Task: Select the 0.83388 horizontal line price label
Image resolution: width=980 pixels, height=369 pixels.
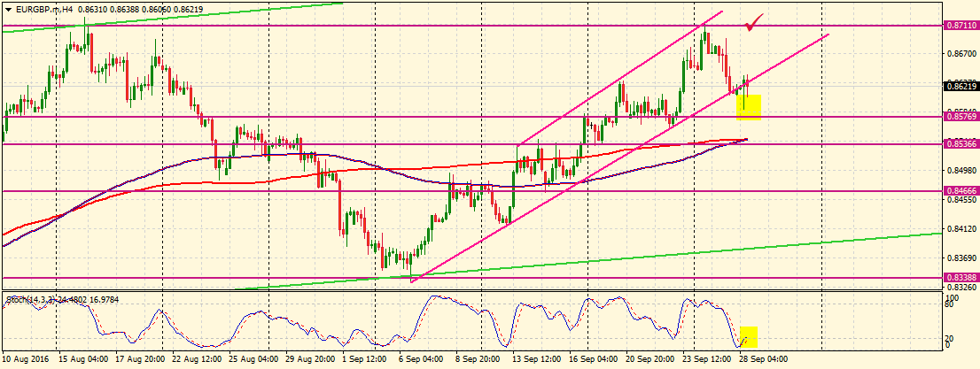Action: tap(961, 278)
